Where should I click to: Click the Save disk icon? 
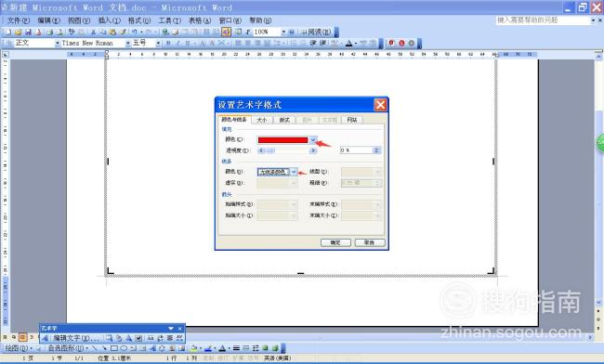click(28, 32)
